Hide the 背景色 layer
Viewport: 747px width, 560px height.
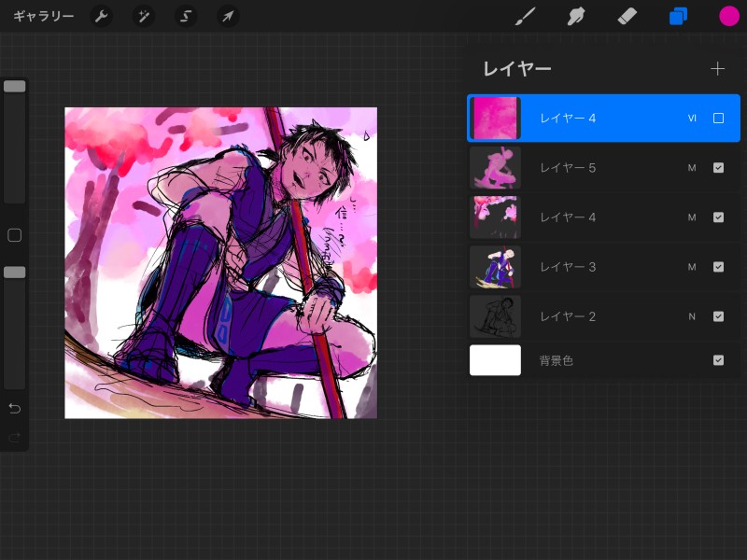coord(718,360)
